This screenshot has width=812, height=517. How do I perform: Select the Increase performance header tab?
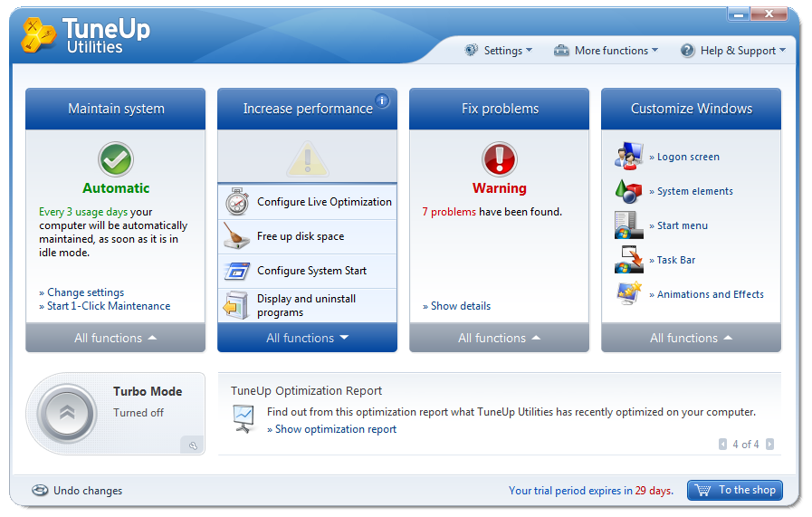[x=307, y=109]
